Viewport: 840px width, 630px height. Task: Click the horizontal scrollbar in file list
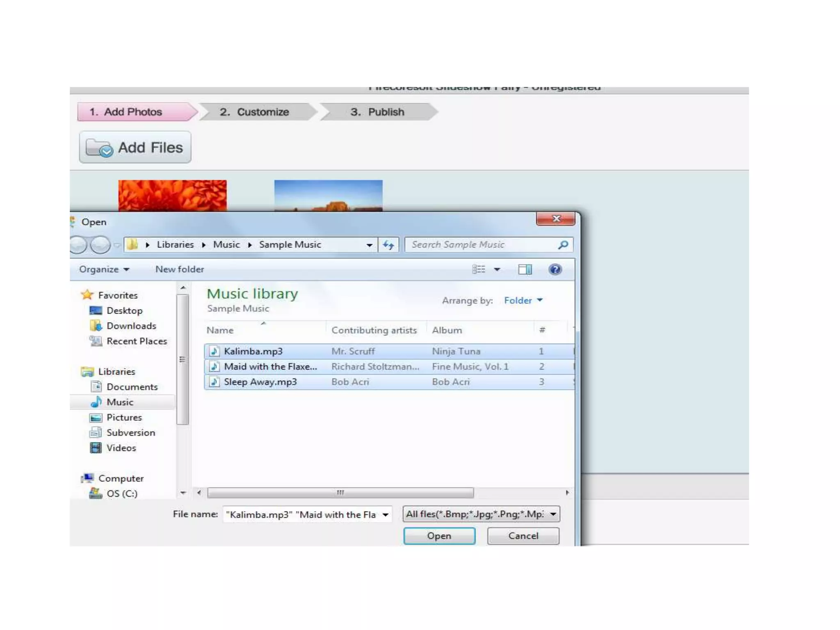coord(340,493)
